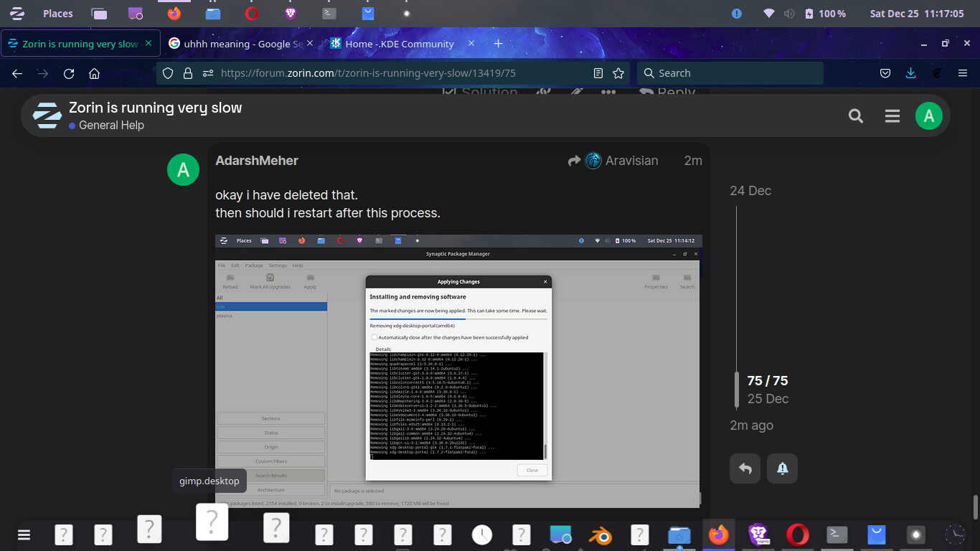Click the 75 / 75 timeline scrubber

(x=767, y=381)
